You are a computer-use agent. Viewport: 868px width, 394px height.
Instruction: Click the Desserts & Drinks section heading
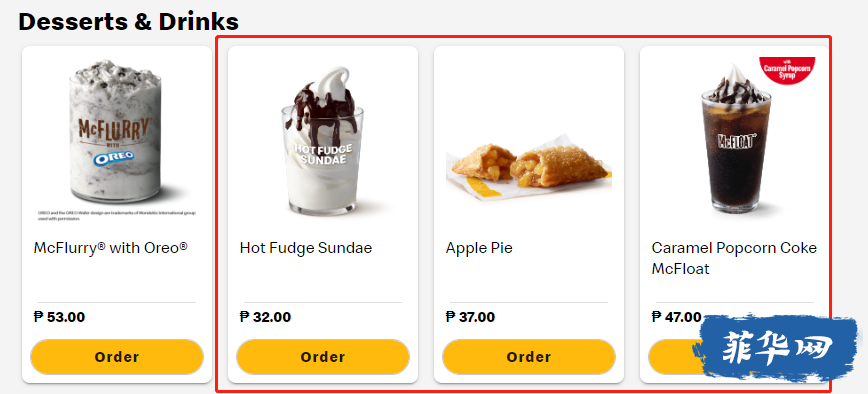click(128, 22)
